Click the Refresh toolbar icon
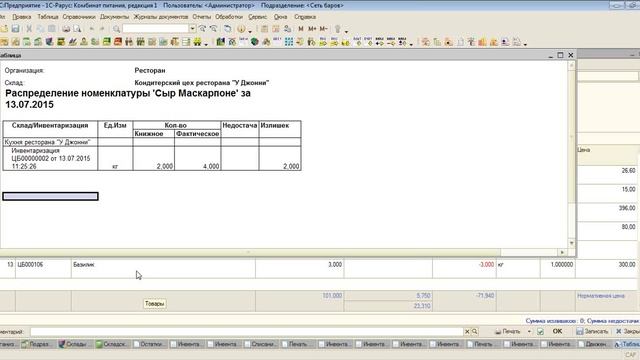The image size is (640, 360). (228, 29)
